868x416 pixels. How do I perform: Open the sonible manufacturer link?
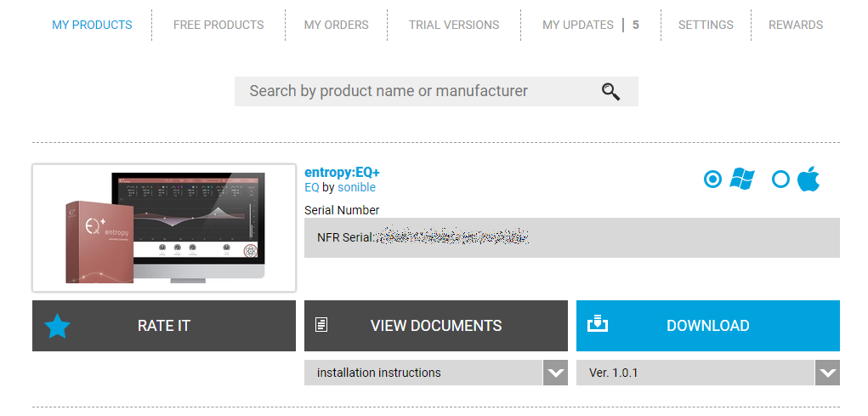click(x=356, y=187)
